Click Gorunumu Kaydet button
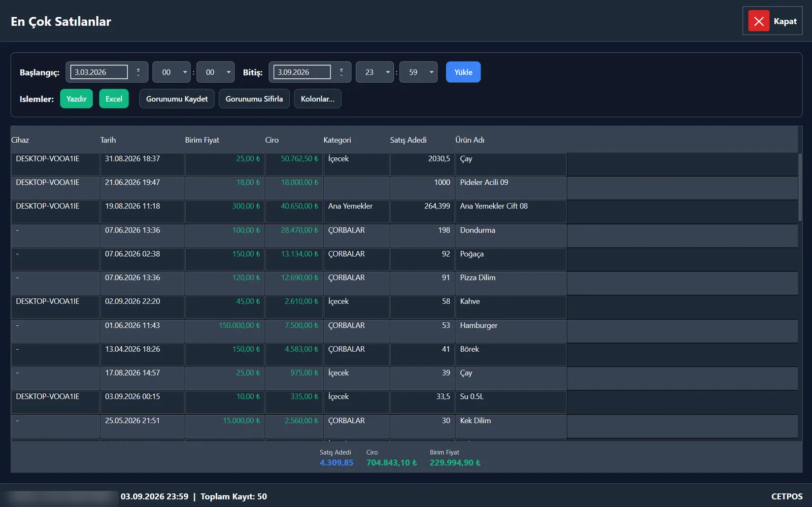 pos(177,99)
